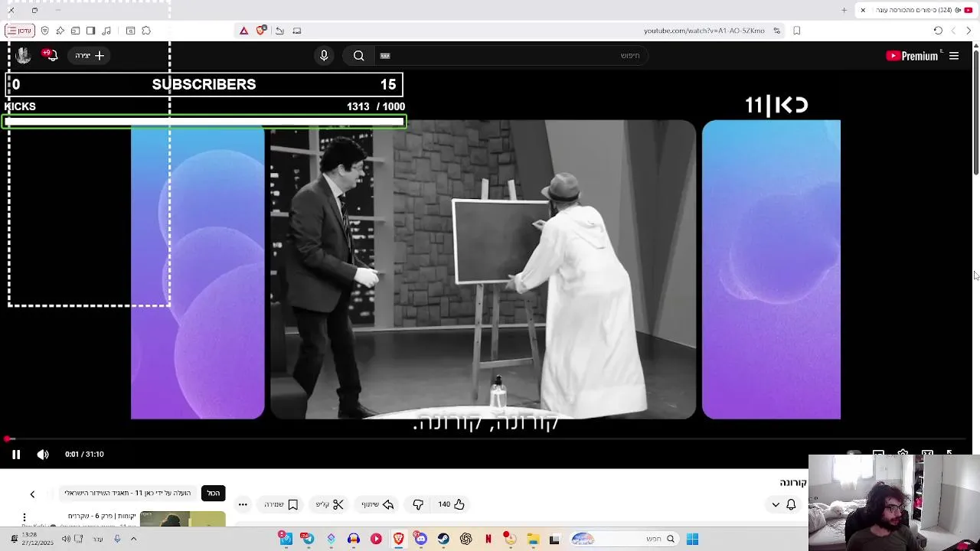Click the Brave עדכון update menu button
Image resolution: width=980 pixels, height=551 pixels.
click(x=19, y=31)
